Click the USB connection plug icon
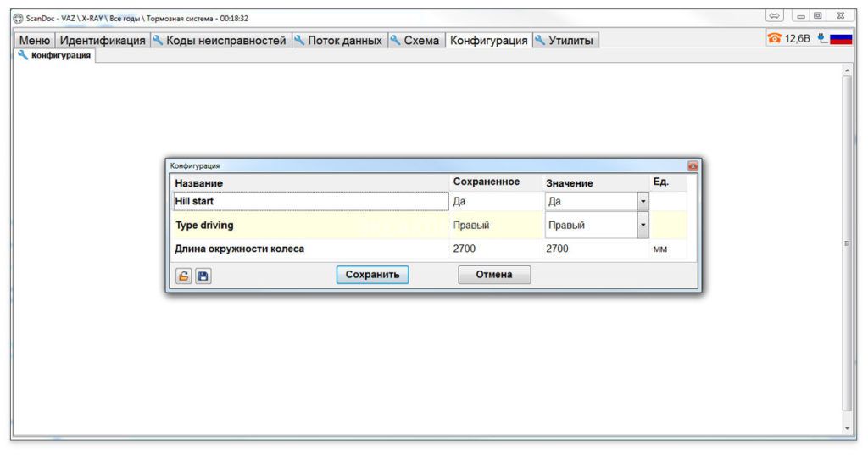868x458 pixels. 821,38
